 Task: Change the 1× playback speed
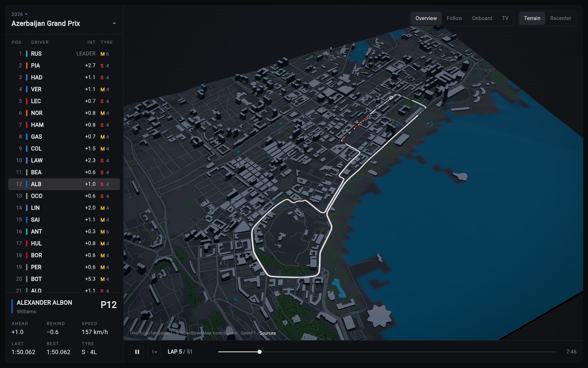pos(154,352)
